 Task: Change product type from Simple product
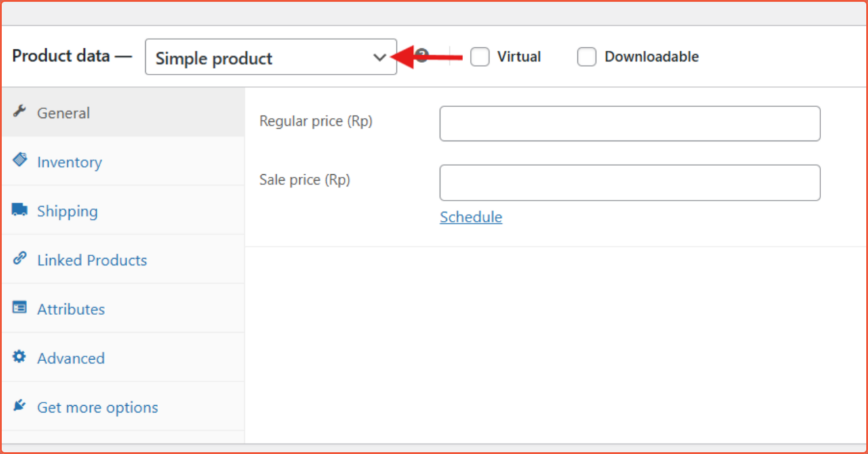click(x=271, y=57)
